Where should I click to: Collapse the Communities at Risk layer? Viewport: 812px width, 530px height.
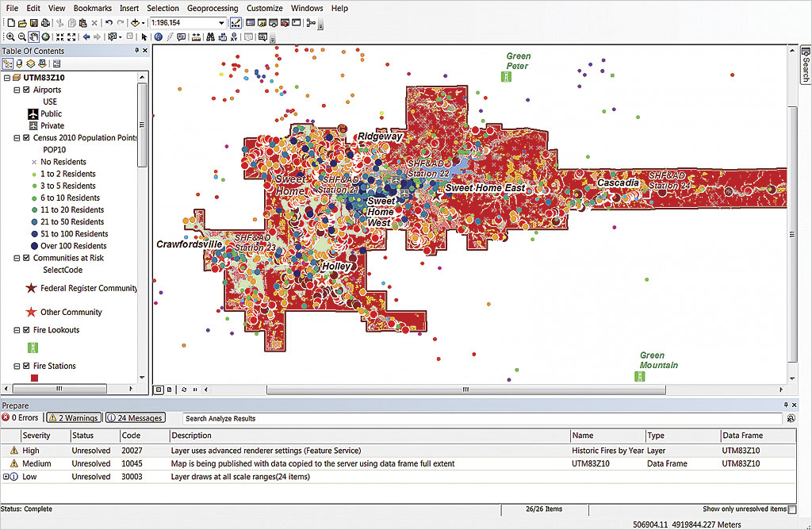coord(17,258)
